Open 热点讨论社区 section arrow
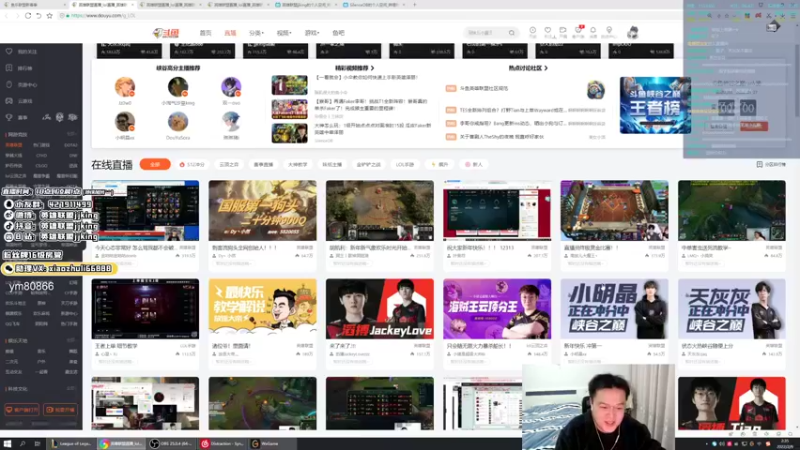This screenshot has height=450, width=800. pyautogui.click(x=546, y=68)
